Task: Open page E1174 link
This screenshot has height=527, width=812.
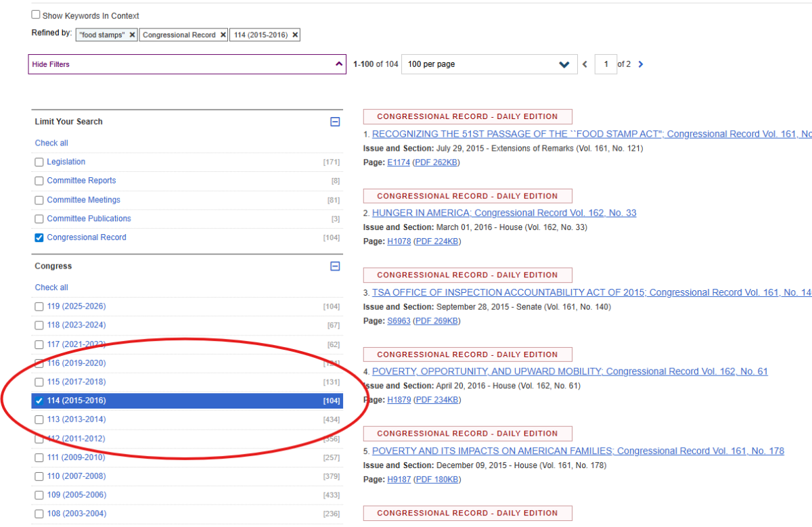Action: [398, 162]
